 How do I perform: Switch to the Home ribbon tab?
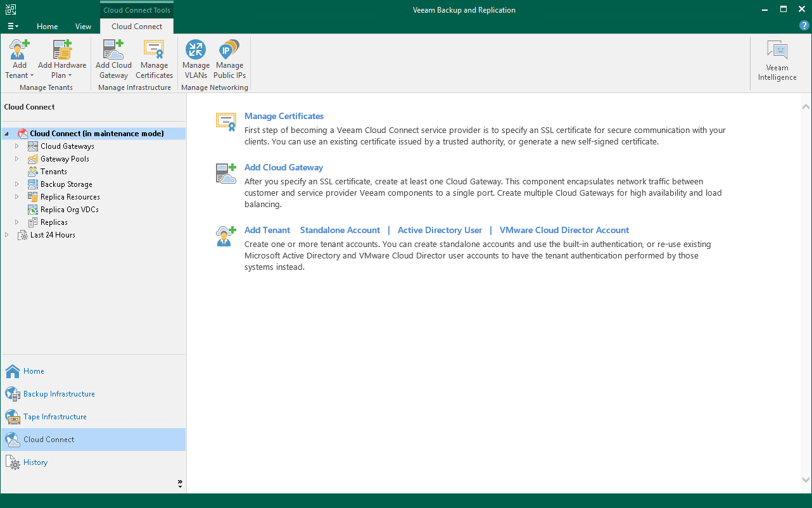(48, 27)
